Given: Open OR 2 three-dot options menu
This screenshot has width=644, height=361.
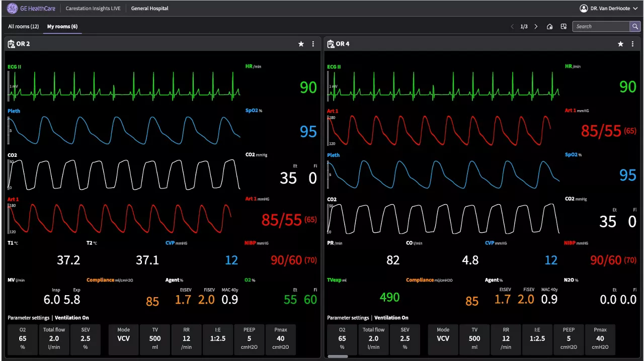Looking at the screenshot, I should click(313, 44).
